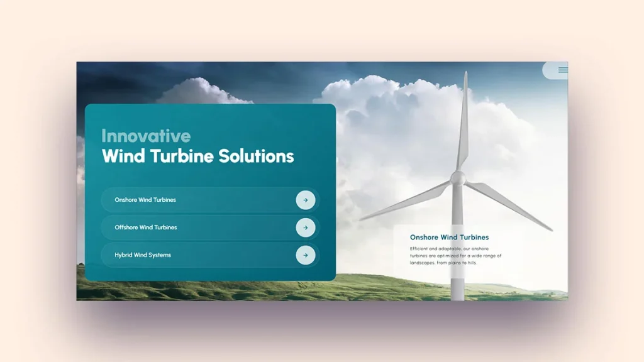Select the Onshore Wind Turbines list label
Screen dimensions: 644x362
coord(145,200)
